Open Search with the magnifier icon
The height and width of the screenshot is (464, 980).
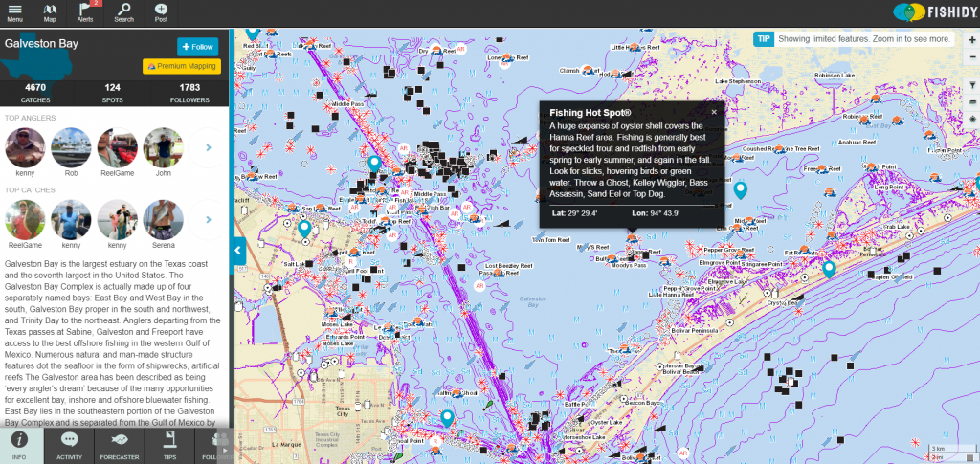click(123, 12)
